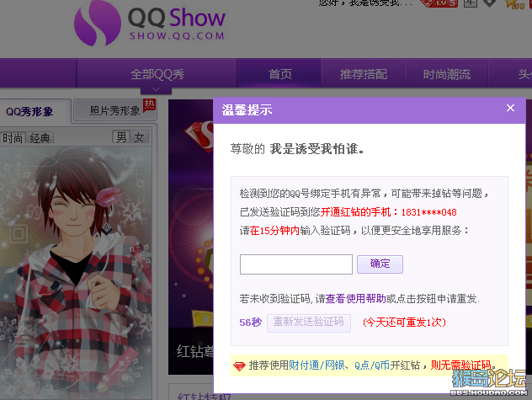
Task: Click the red diamond LV5 badge at top
Action: click(x=439, y=3)
